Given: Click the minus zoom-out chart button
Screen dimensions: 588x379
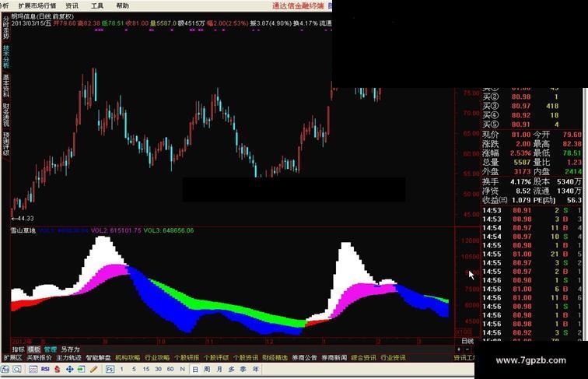Looking at the screenshot, I should tap(467, 349).
